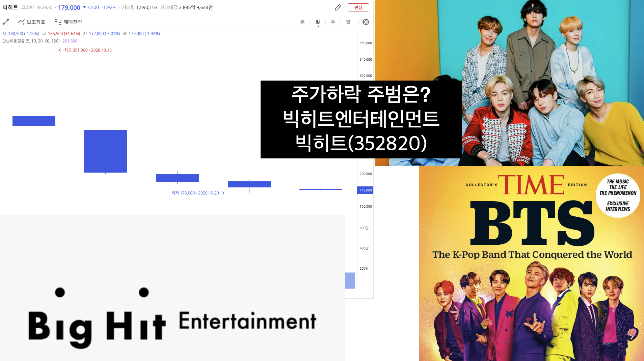The width and height of the screenshot is (644, 361).
Task: Select 단순이동평균 (5, 10, 20, 60, 120) label
Action: click(31, 41)
